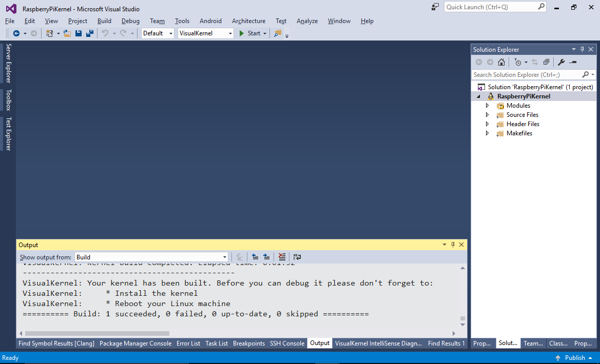600x364 pixels.
Task: Expand the Source Files folder node
Action: click(x=487, y=115)
